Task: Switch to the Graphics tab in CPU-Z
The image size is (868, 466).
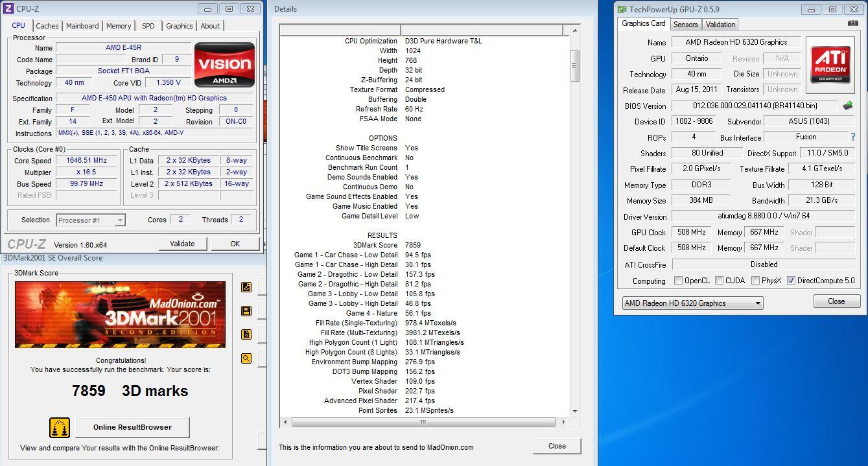Action: pos(180,26)
